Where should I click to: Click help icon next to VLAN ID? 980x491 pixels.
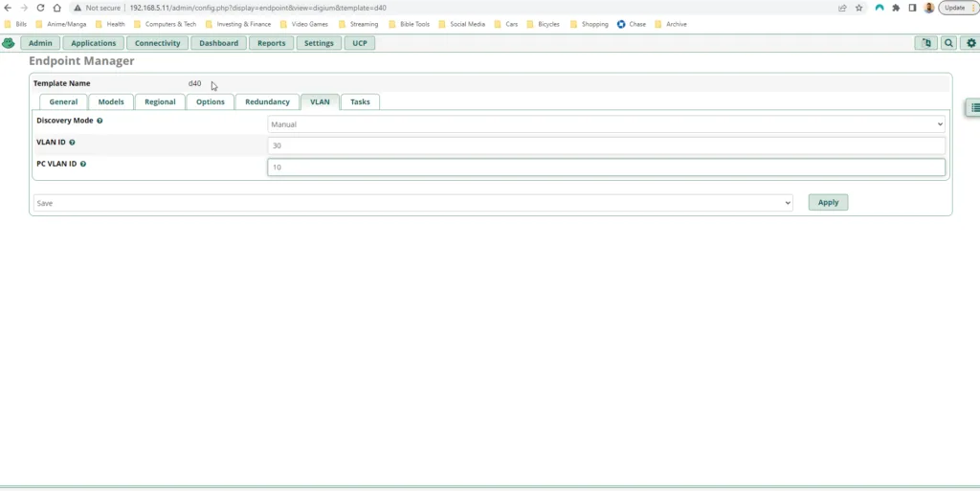[x=72, y=143]
